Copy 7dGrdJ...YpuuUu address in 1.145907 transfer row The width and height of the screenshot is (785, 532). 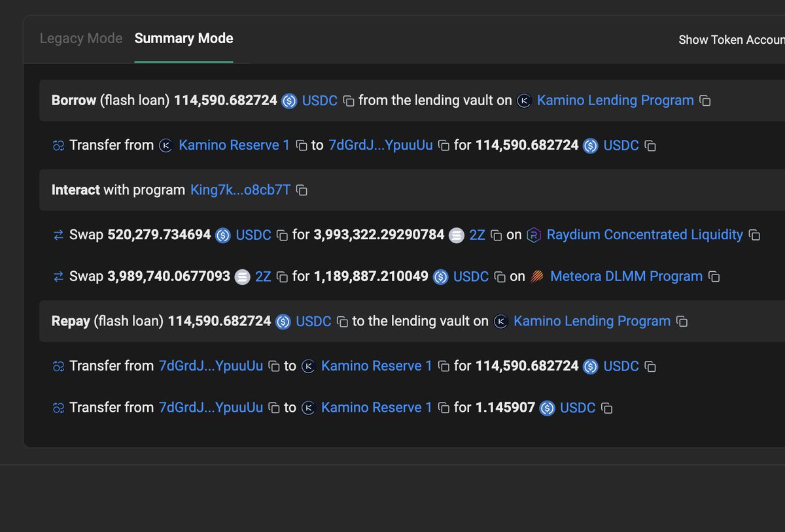275,408
